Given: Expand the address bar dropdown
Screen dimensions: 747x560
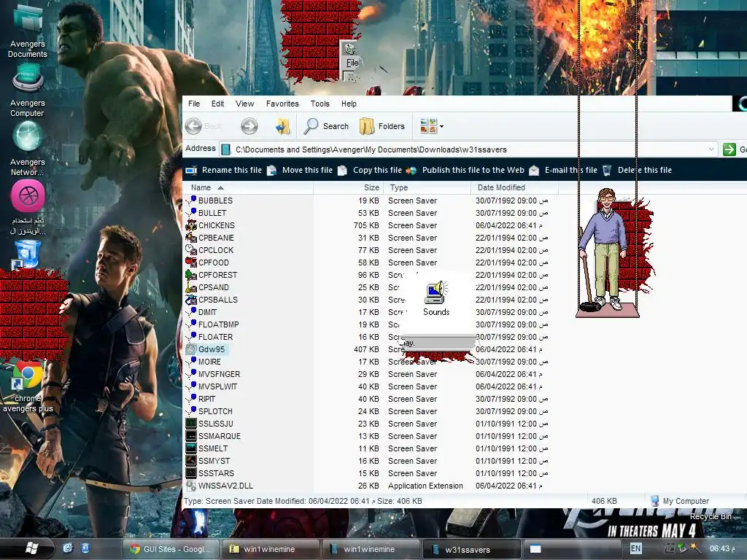Looking at the screenshot, I should pos(711,149).
